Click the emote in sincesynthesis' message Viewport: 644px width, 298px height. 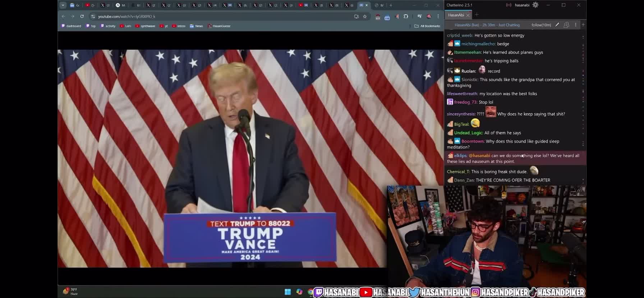[x=491, y=112]
